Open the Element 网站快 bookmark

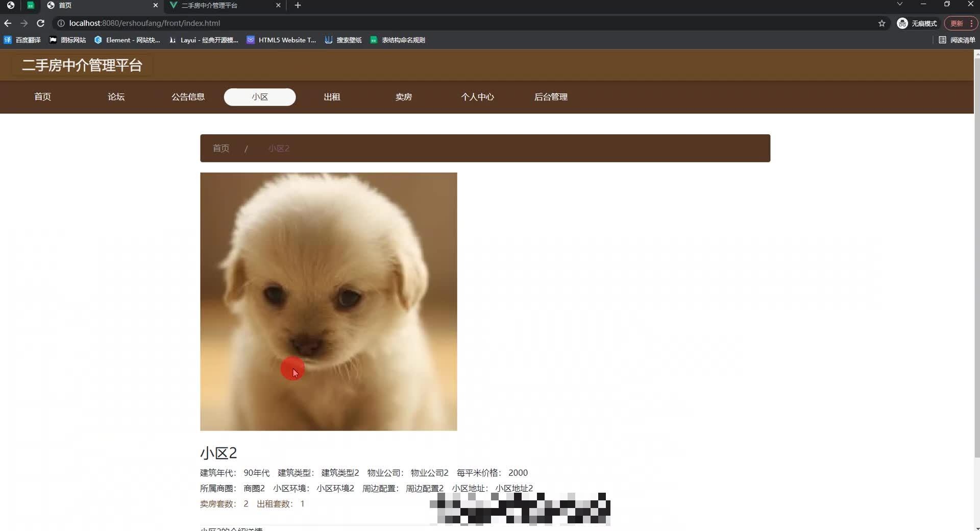tap(127, 40)
